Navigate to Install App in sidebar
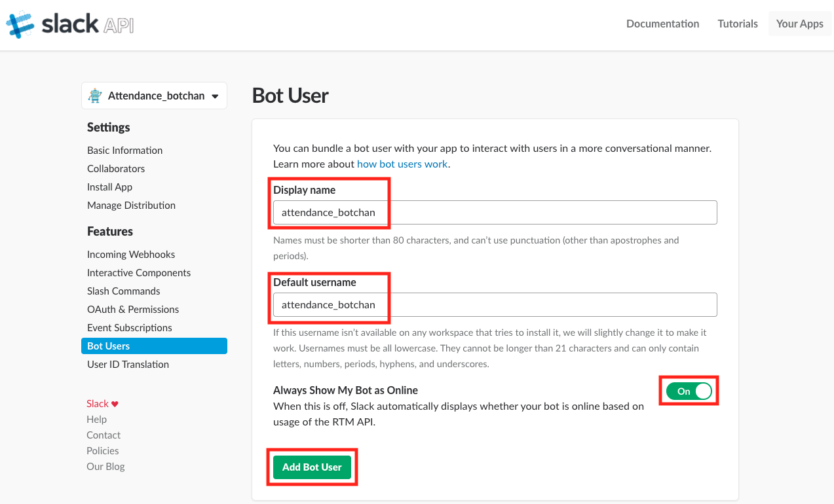The width and height of the screenshot is (834, 504). pos(109,187)
